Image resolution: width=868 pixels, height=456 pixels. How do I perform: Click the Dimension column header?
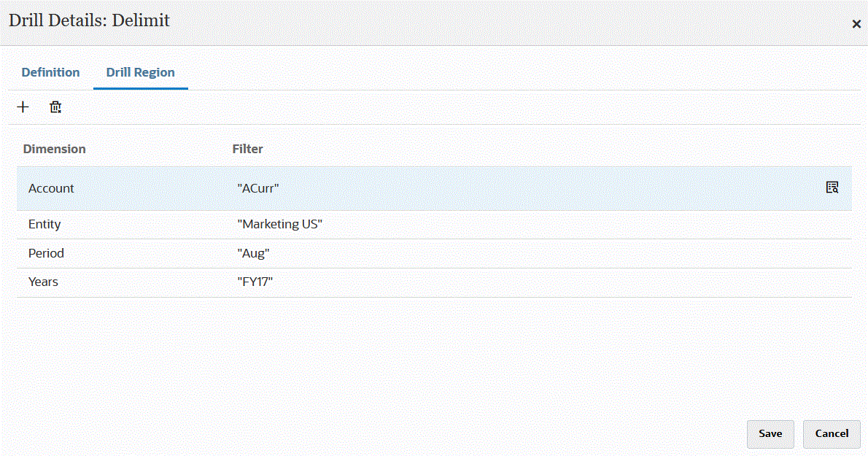point(54,149)
